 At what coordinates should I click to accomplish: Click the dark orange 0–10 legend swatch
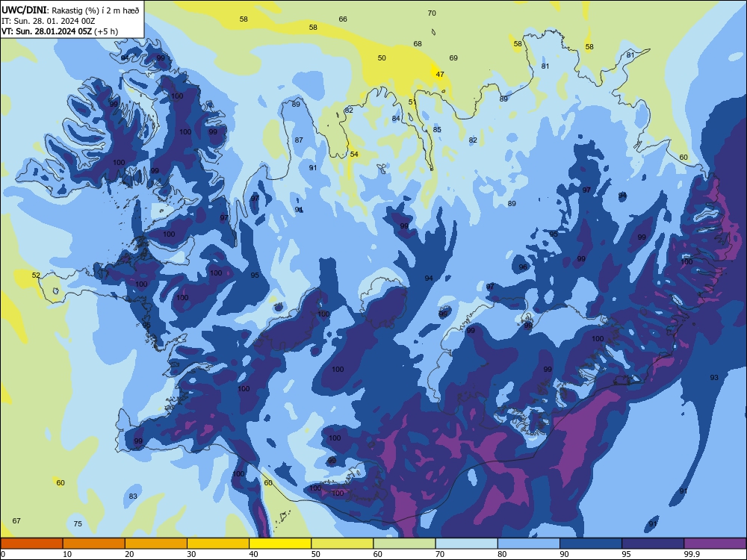(x=31, y=544)
